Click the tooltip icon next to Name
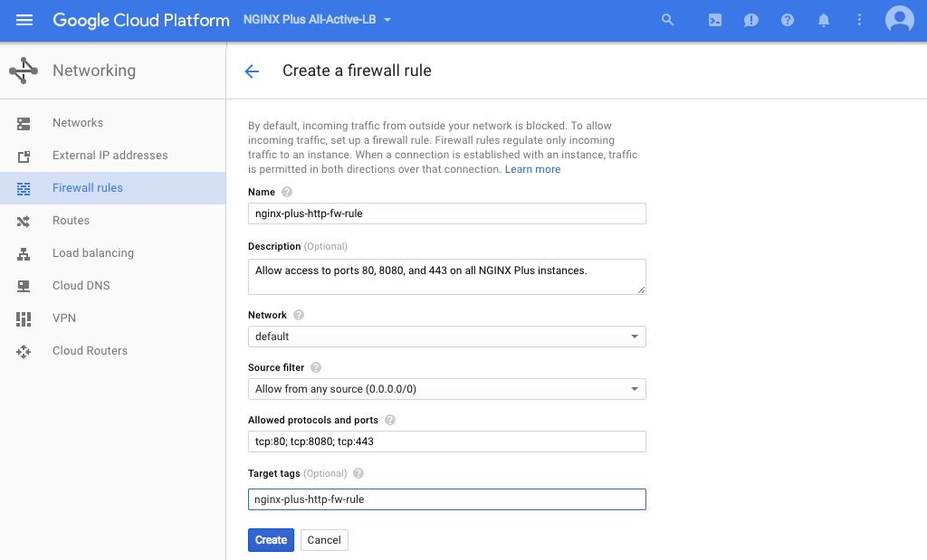 coord(285,191)
